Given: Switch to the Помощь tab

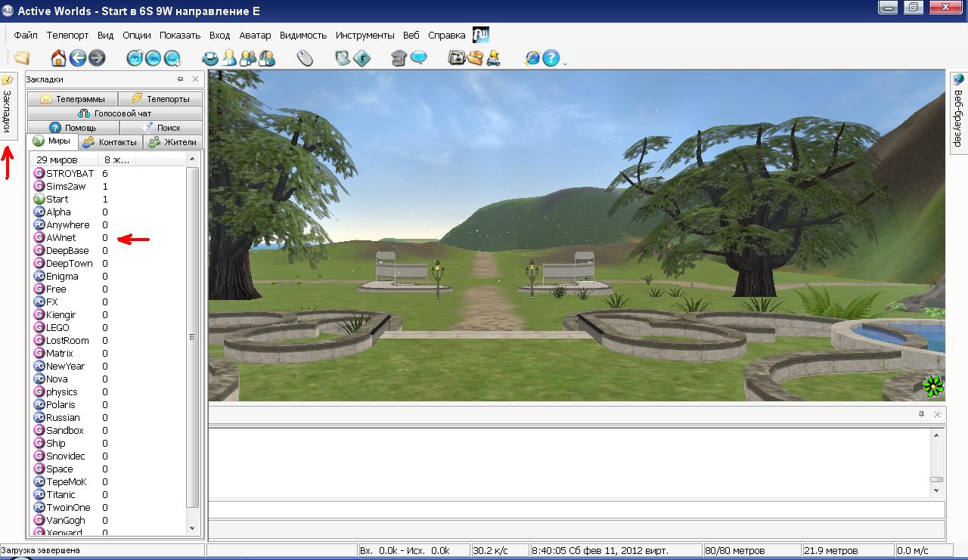Looking at the screenshot, I should coord(73,128).
